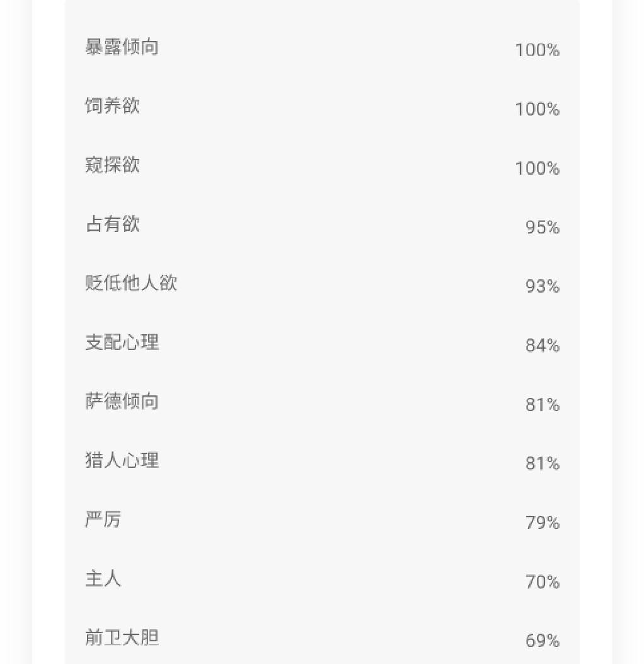Click the 100% score beside 窥探欲
644x664 pixels.
[538, 168]
